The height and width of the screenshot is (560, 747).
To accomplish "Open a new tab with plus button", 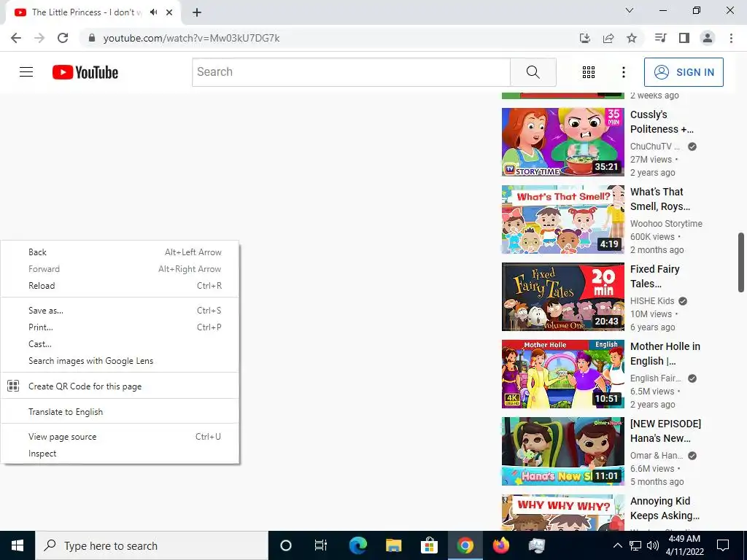I will point(197,12).
